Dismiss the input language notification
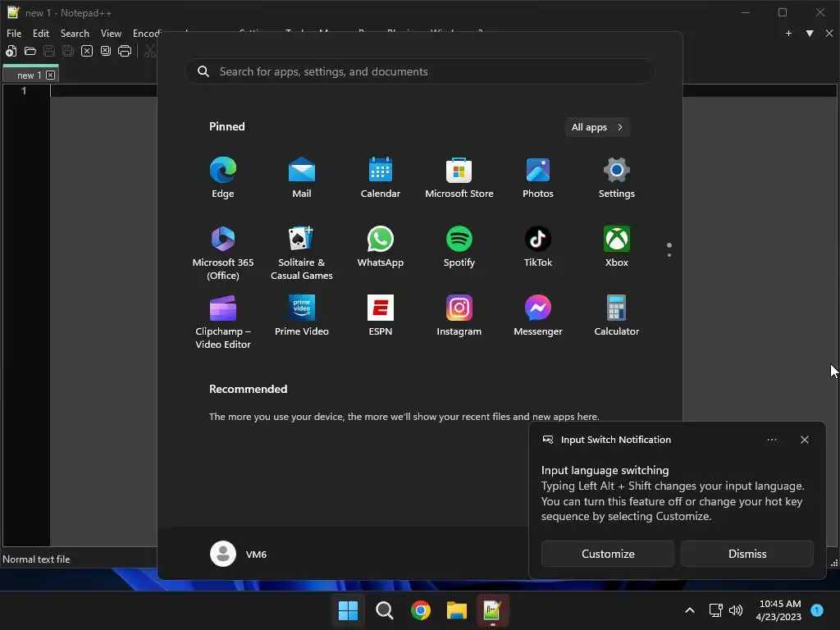 pyautogui.click(x=746, y=554)
